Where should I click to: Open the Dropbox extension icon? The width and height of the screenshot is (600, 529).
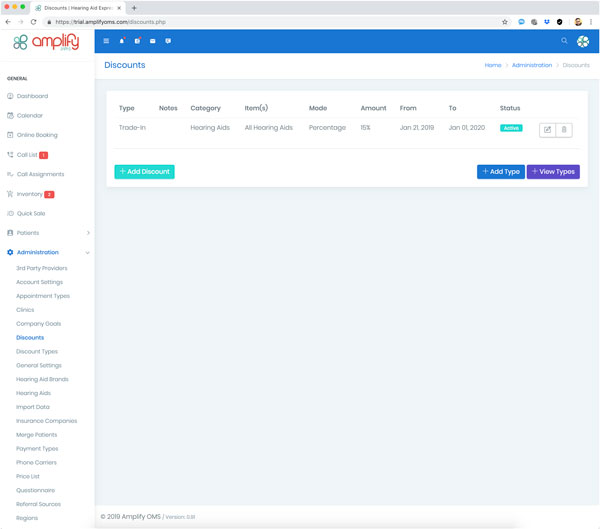coord(547,22)
